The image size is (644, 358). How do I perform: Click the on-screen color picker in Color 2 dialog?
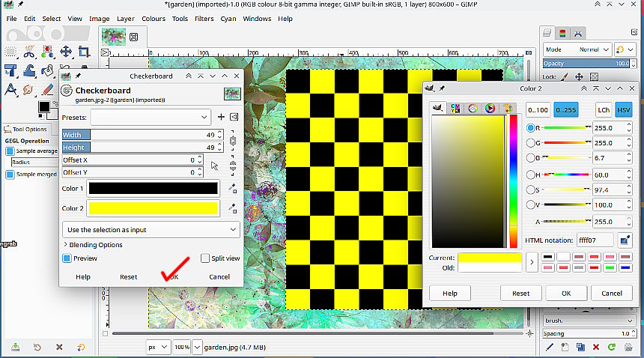point(625,240)
